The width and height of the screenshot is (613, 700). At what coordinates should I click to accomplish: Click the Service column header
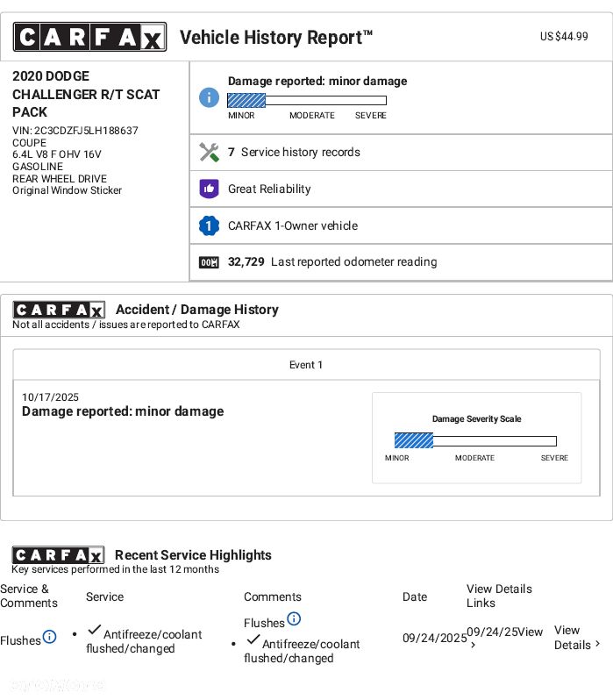104,596
